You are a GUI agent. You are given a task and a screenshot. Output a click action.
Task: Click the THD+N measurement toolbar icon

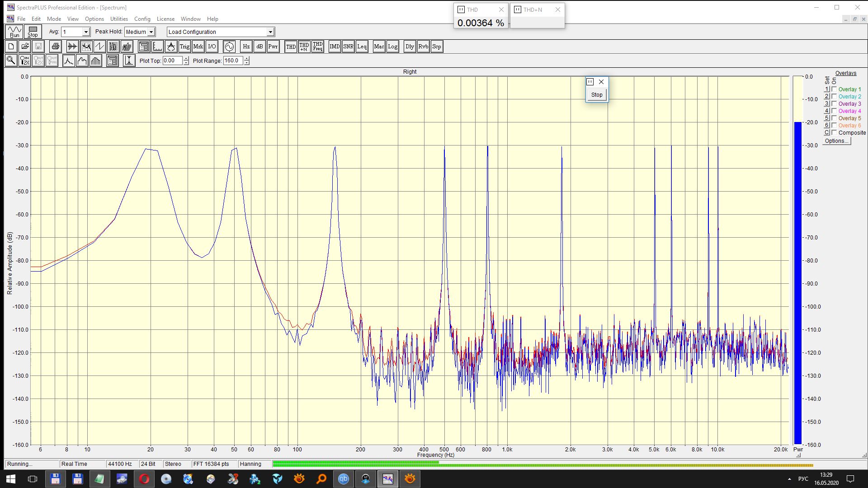coord(304,47)
